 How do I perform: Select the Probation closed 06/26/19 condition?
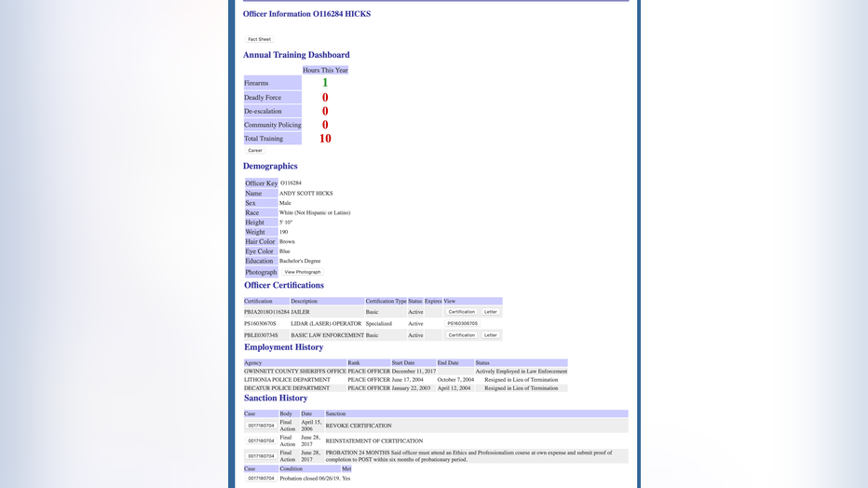pos(309,479)
